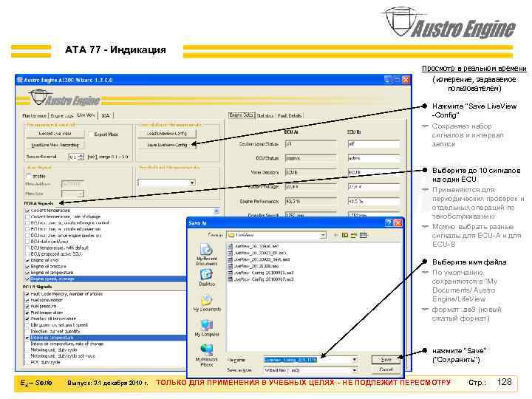The image size is (532, 399).
Task: Open the predefined measurements combo box
Action: click(166, 183)
